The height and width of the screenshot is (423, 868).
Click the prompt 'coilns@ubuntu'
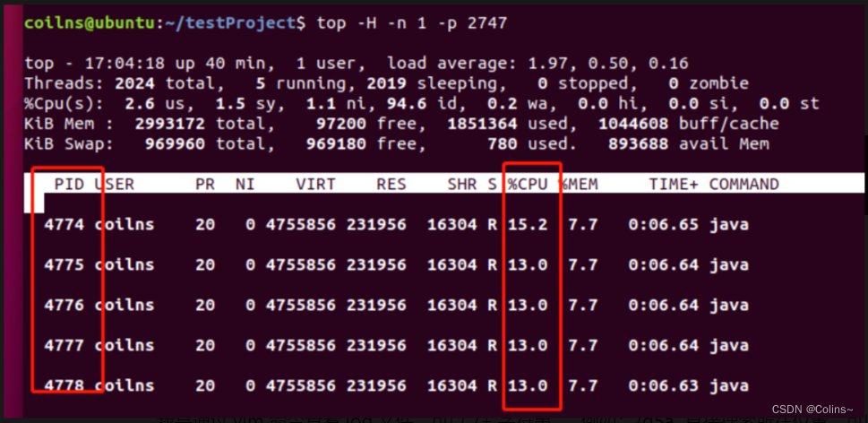tap(88, 23)
